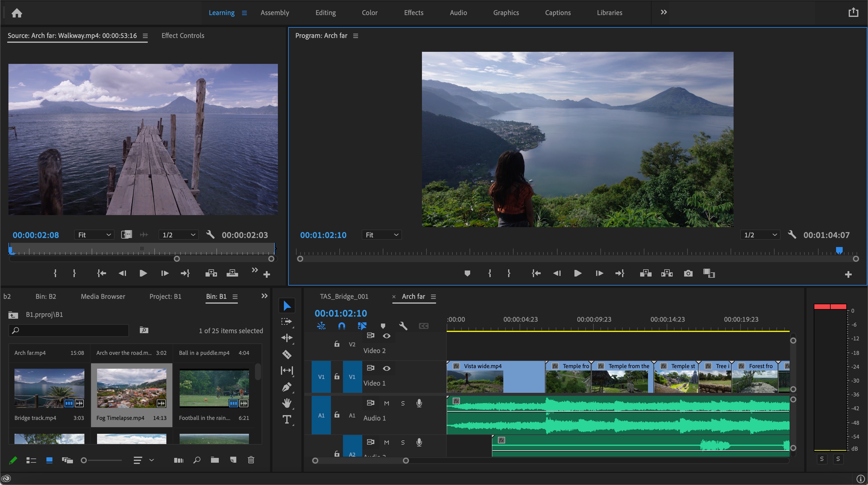
Task: Click Lift button in Program monitor
Action: [x=646, y=273]
